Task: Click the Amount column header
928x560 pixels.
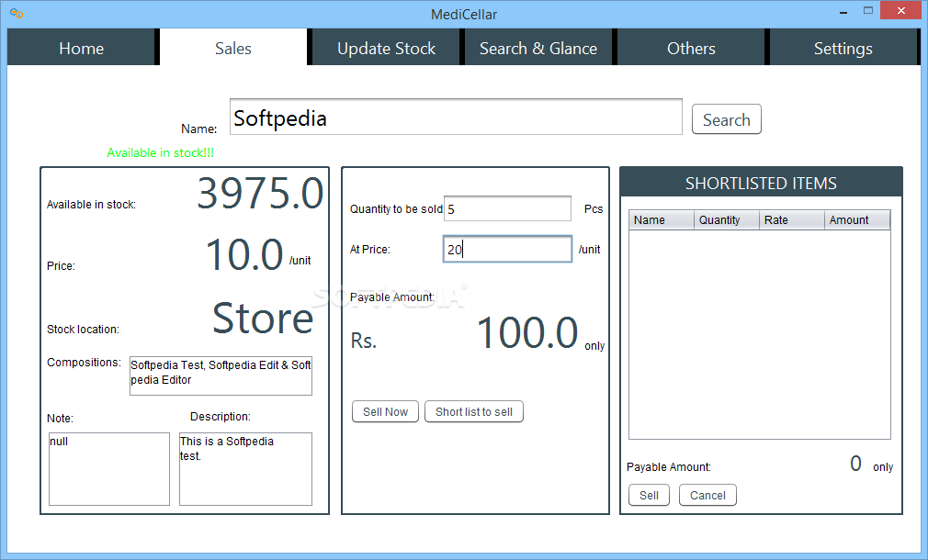Action: pos(857,220)
